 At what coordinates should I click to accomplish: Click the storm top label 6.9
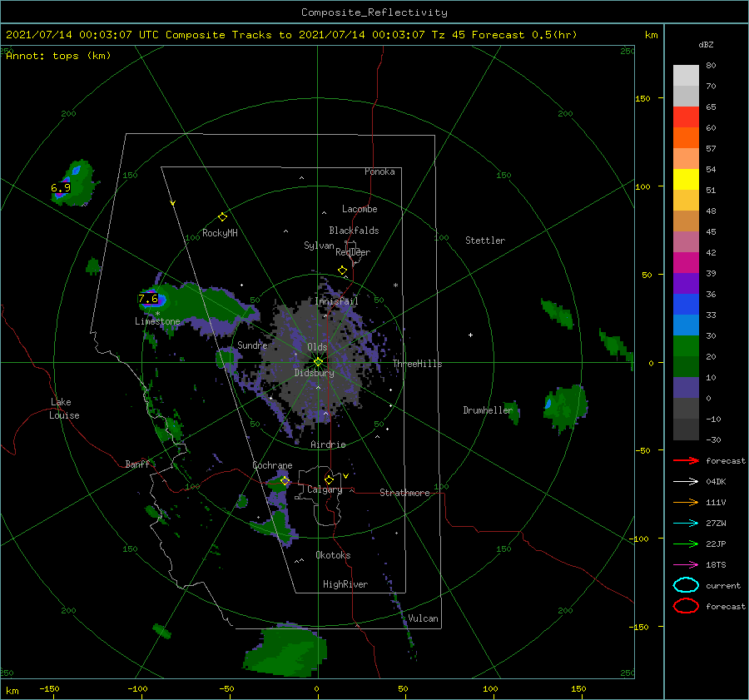61,188
